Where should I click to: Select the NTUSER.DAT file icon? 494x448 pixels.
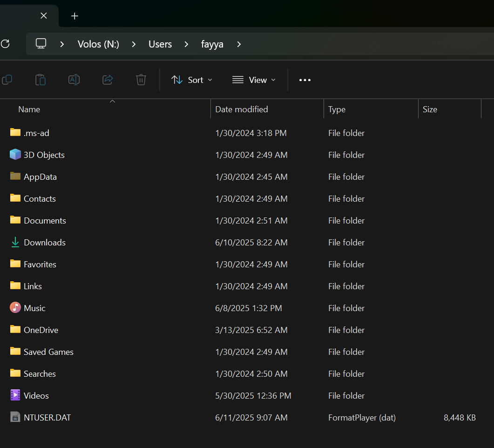coord(15,417)
